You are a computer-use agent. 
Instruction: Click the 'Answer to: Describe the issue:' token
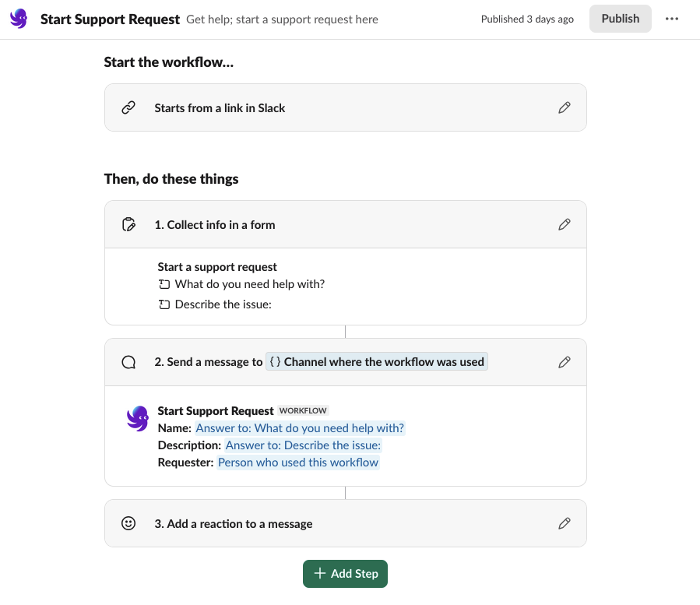(x=303, y=445)
